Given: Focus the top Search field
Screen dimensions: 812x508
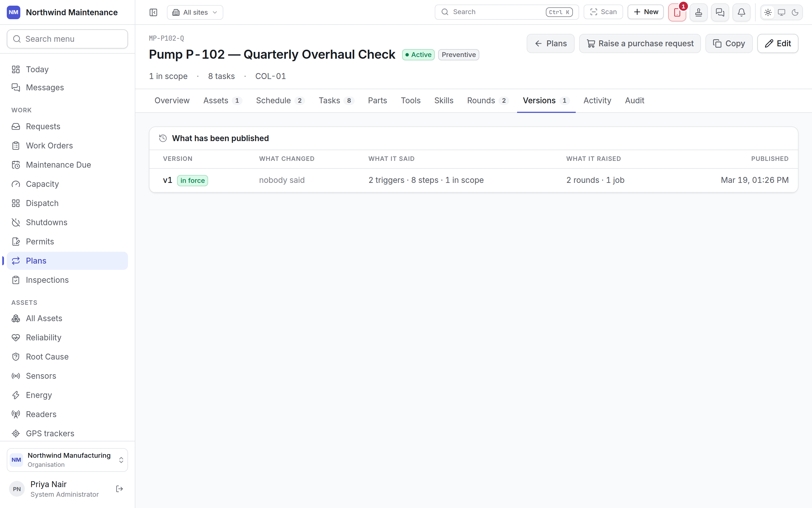Looking at the screenshot, I should [507, 12].
